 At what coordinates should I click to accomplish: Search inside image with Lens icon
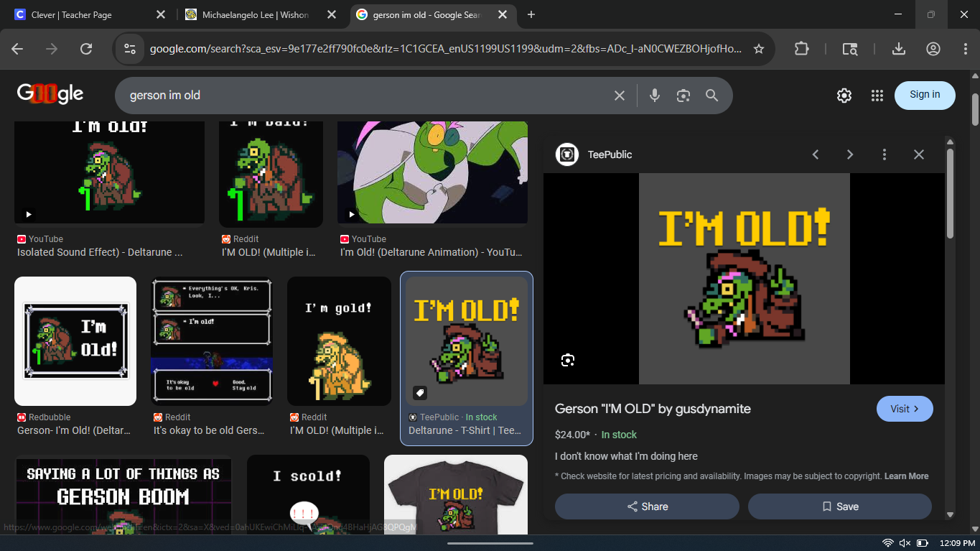click(x=568, y=360)
